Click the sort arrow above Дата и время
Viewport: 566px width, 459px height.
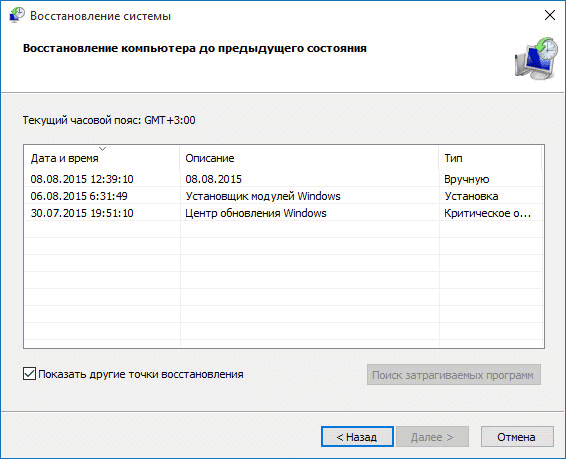[103, 149]
